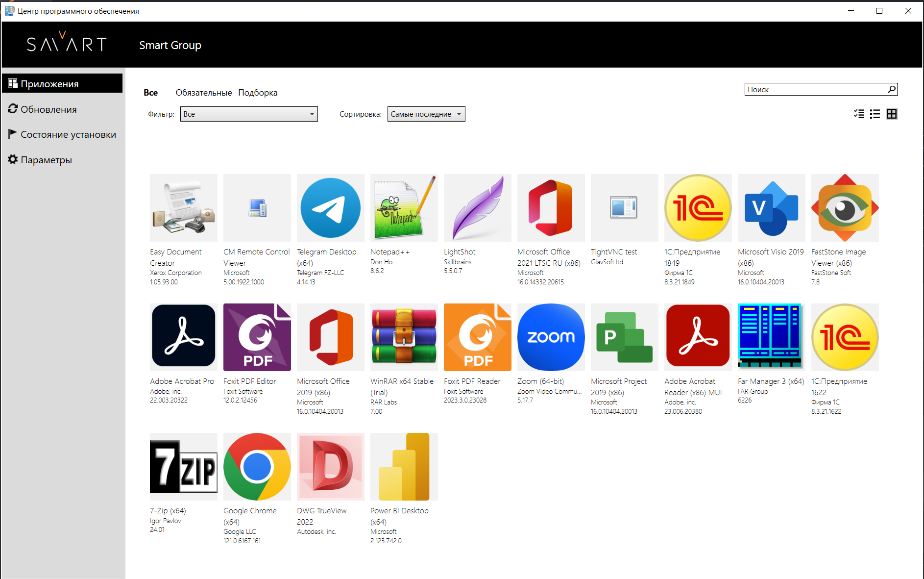Open the Telegram Desktop app icon
The height and width of the screenshot is (579, 924).
pyautogui.click(x=330, y=208)
